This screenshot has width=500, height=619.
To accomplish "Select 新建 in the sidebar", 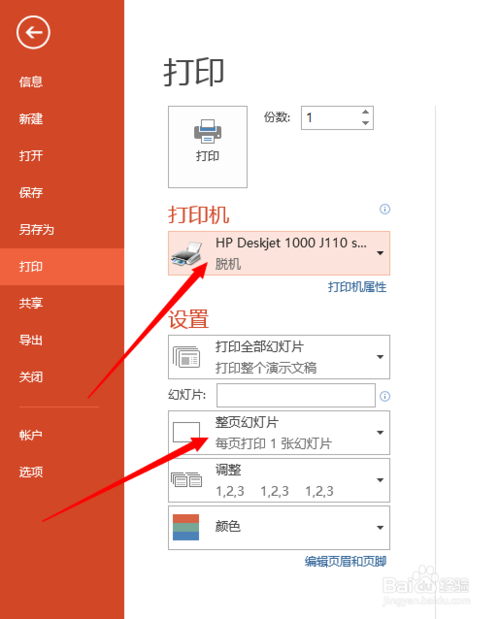I will click(x=31, y=118).
